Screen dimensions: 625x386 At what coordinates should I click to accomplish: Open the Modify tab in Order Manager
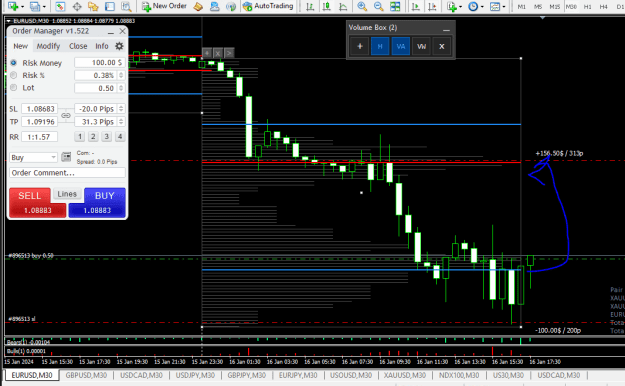(48, 46)
